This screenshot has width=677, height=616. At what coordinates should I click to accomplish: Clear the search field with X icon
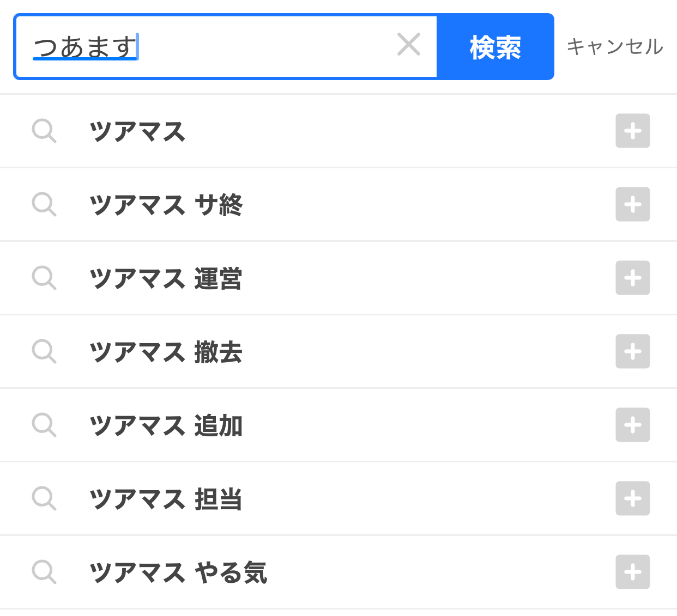click(x=409, y=45)
